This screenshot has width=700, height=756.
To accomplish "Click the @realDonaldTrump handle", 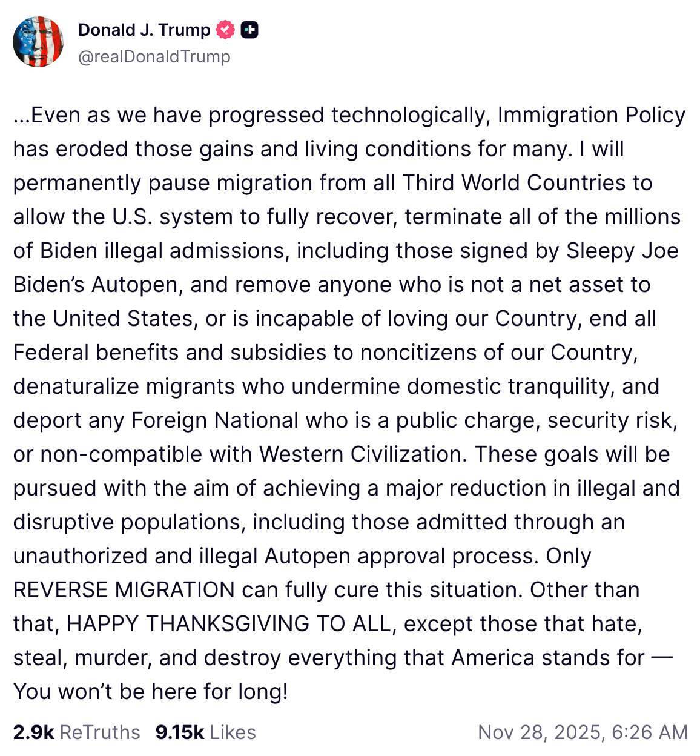I will (154, 56).
